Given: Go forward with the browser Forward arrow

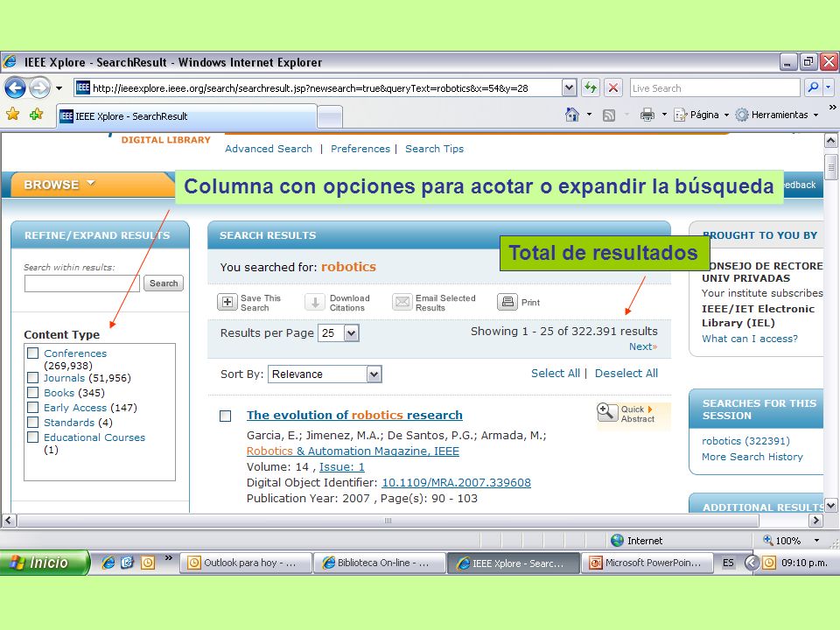Looking at the screenshot, I should pos(39,87).
